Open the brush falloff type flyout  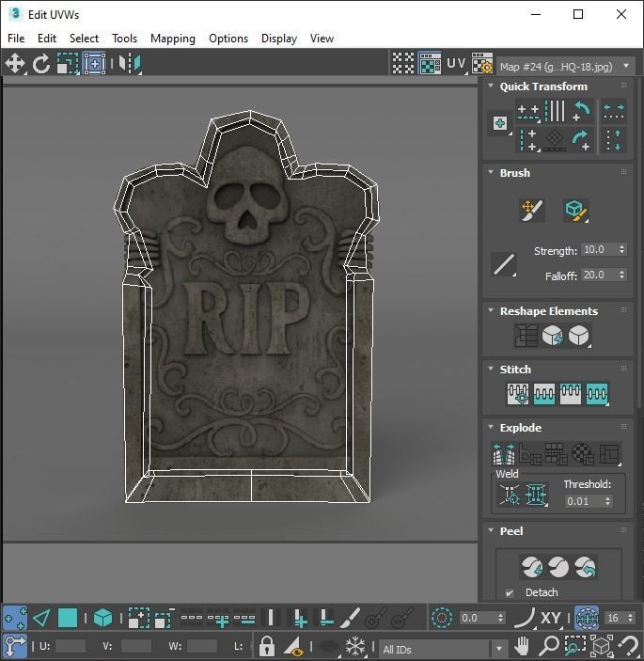[x=504, y=265]
